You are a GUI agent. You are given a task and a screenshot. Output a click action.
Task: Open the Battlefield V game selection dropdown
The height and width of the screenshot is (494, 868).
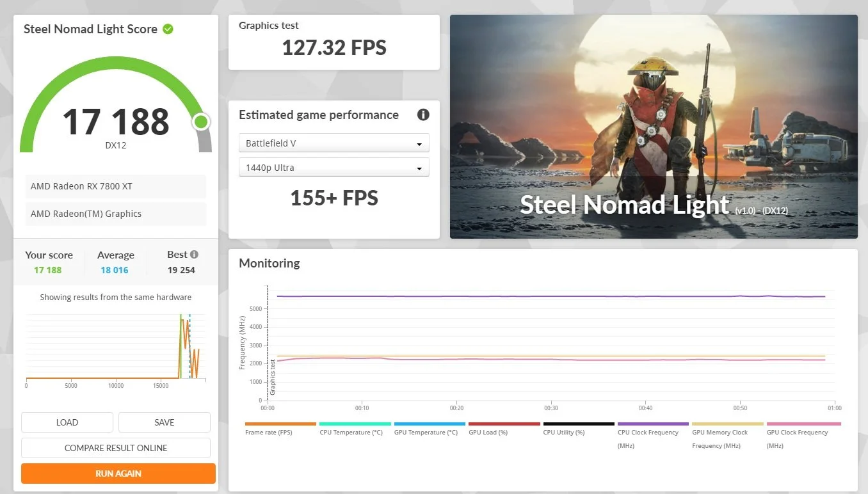point(334,143)
